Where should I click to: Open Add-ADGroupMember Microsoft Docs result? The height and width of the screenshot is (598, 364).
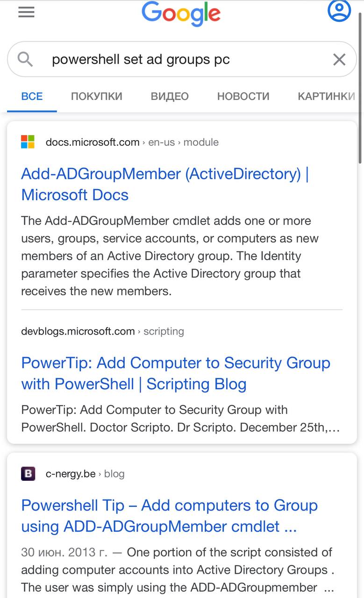pos(165,184)
